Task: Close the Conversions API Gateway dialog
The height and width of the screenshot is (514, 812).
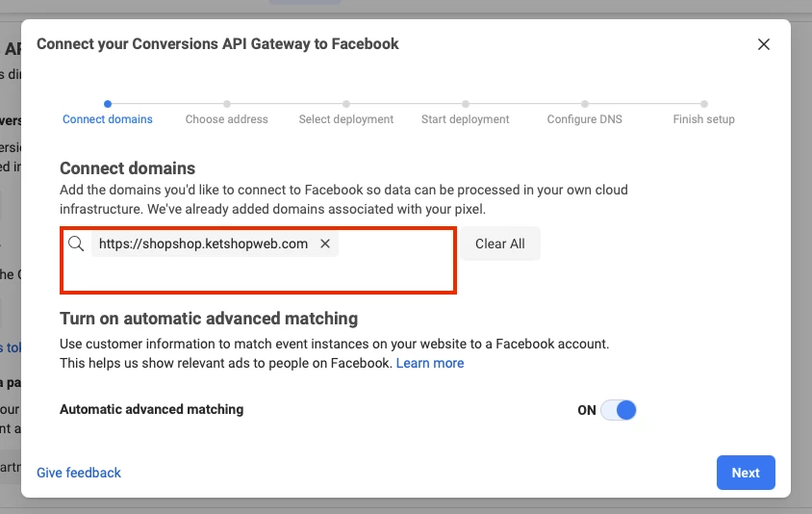Action: coord(763,44)
